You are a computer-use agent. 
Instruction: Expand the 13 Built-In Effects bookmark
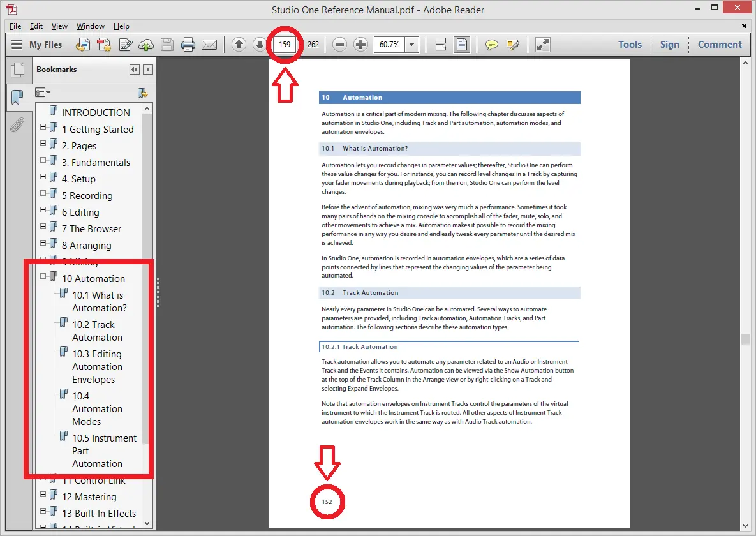[43, 511]
